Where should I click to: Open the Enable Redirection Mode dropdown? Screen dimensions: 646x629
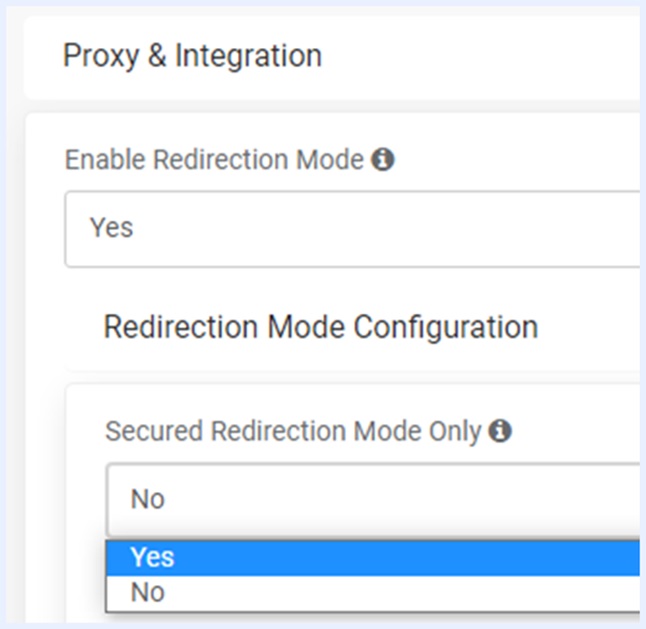point(352,228)
